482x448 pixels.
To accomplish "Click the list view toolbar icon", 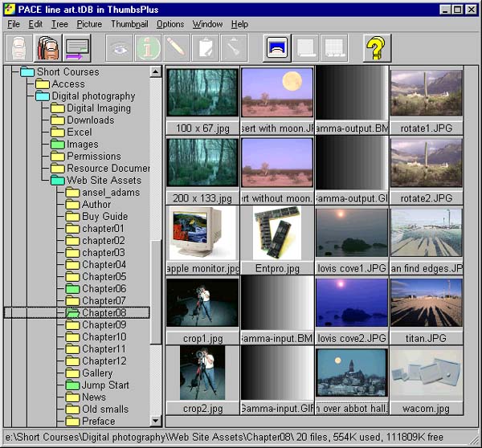I will pos(306,48).
